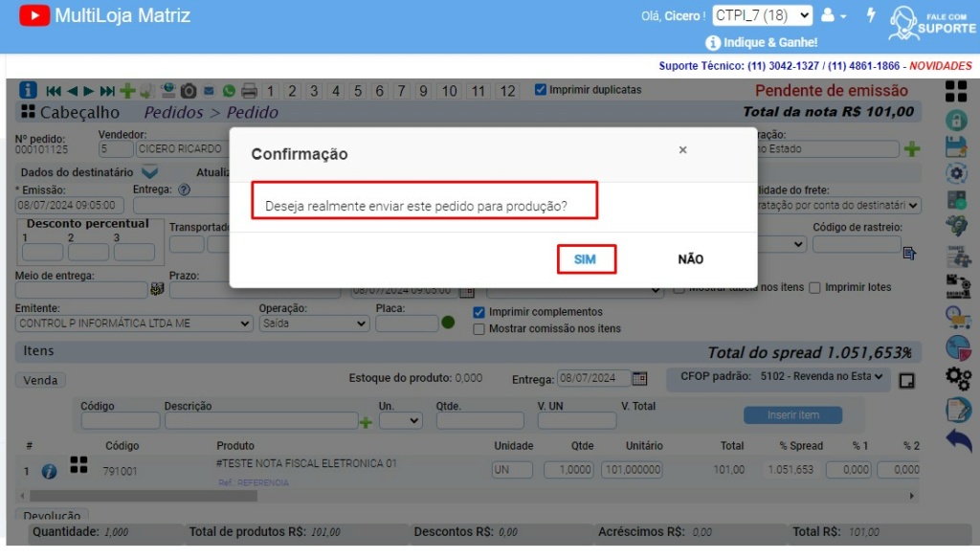Expand Dados do destinatário chevron
The height and width of the screenshot is (558, 980).
click(x=150, y=172)
